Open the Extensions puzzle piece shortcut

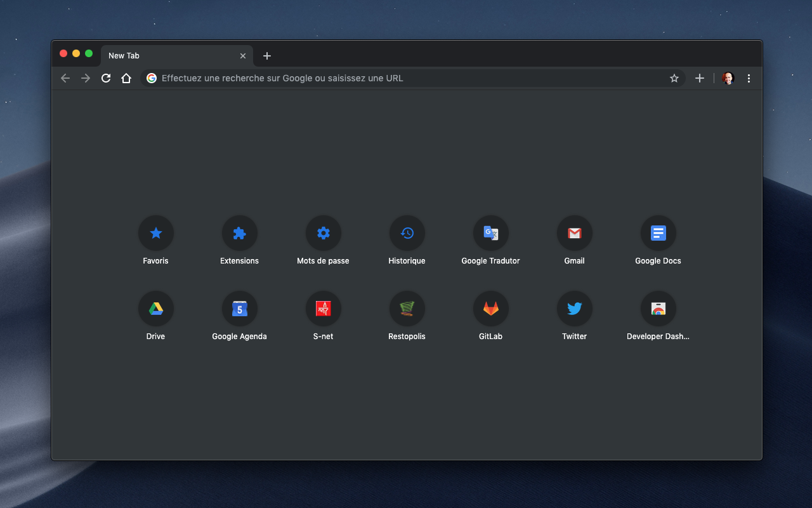click(239, 233)
